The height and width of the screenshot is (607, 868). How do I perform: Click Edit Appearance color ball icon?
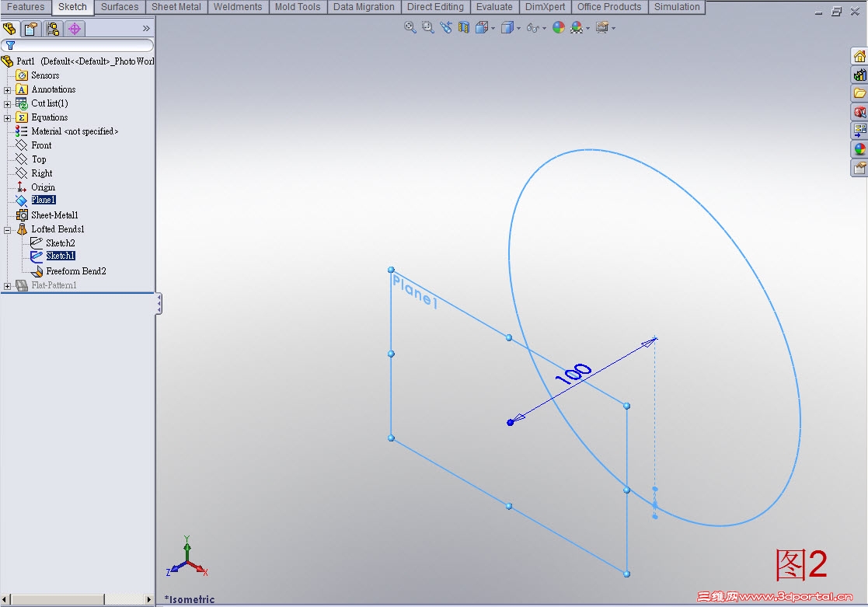point(559,27)
